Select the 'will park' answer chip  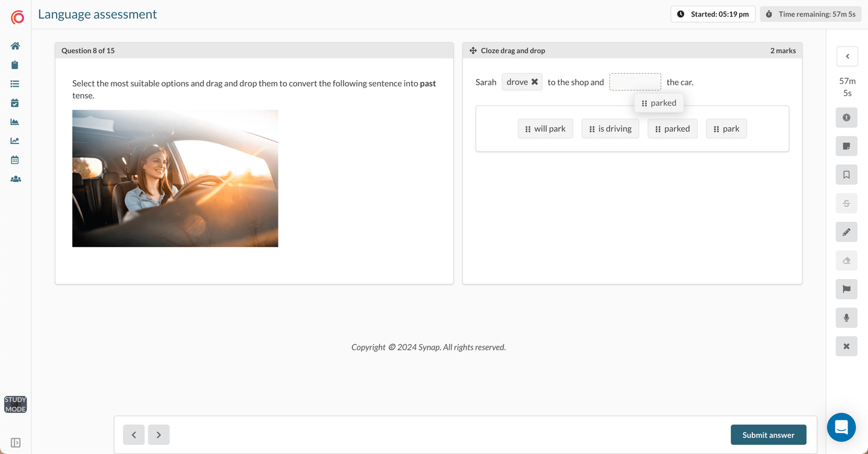tap(545, 128)
